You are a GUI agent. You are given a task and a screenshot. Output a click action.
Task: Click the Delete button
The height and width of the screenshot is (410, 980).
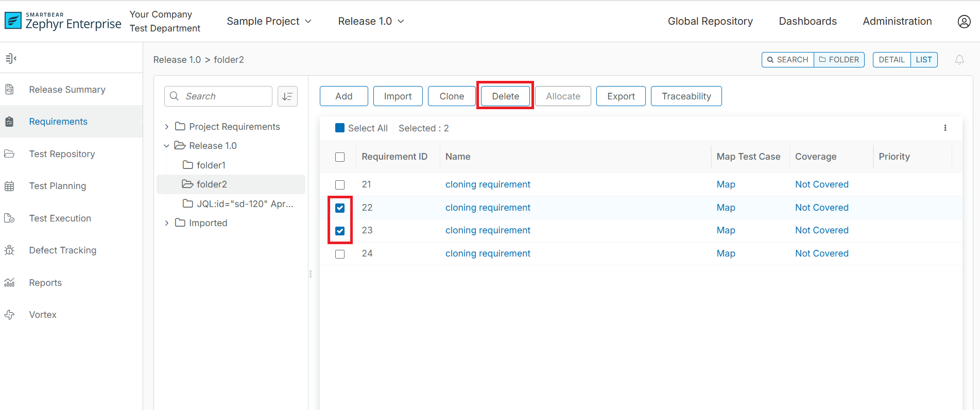(505, 96)
